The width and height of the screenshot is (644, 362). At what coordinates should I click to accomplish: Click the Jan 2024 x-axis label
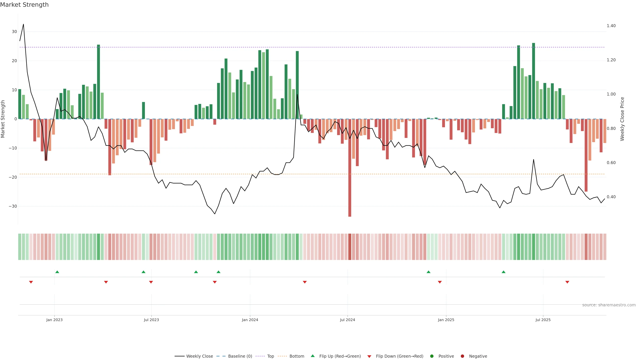point(250,320)
